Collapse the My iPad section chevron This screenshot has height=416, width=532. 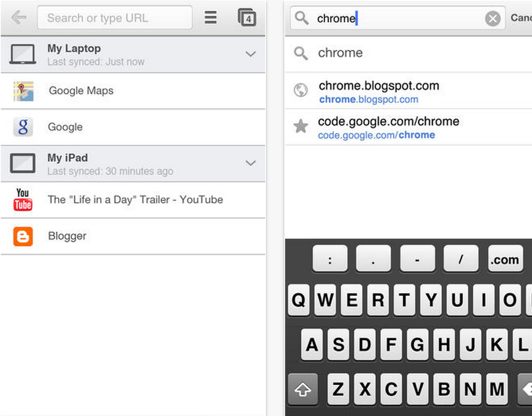[250, 163]
